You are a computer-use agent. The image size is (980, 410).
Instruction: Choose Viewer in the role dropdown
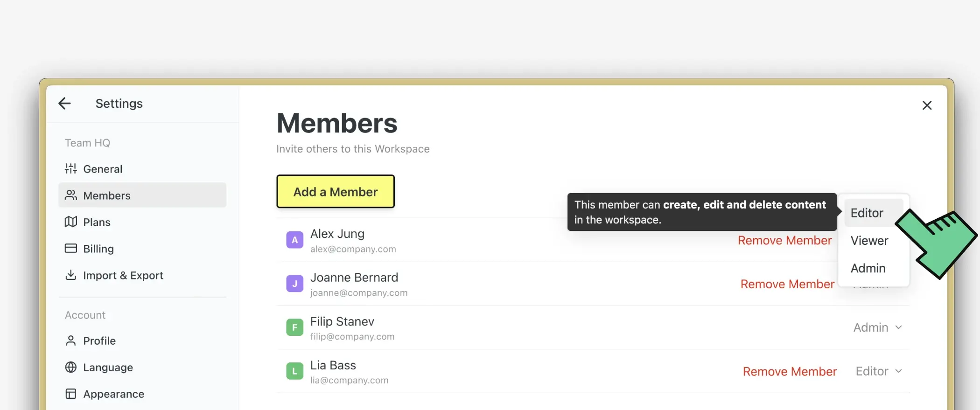pyautogui.click(x=869, y=241)
